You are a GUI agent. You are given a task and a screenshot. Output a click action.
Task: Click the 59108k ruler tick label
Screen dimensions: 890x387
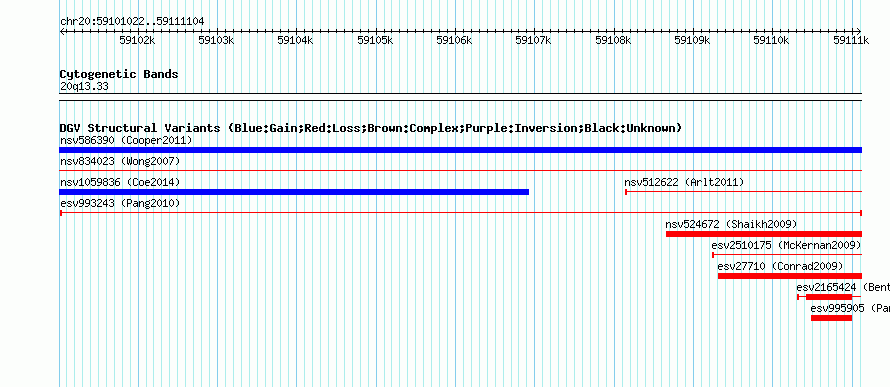coord(613,40)
